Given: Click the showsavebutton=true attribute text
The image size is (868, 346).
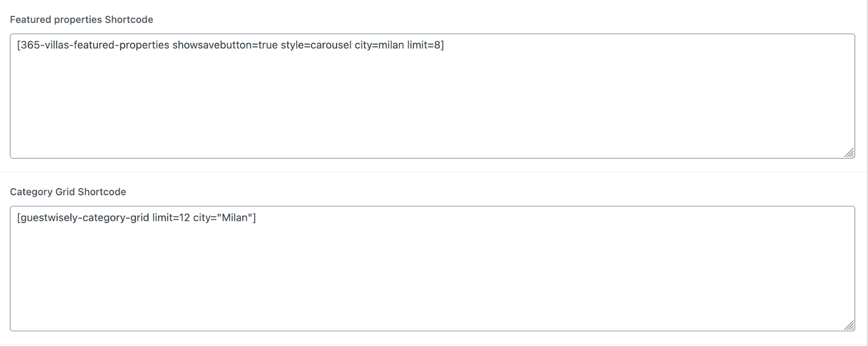Looking at the screenshot, I should click(225, 45).
